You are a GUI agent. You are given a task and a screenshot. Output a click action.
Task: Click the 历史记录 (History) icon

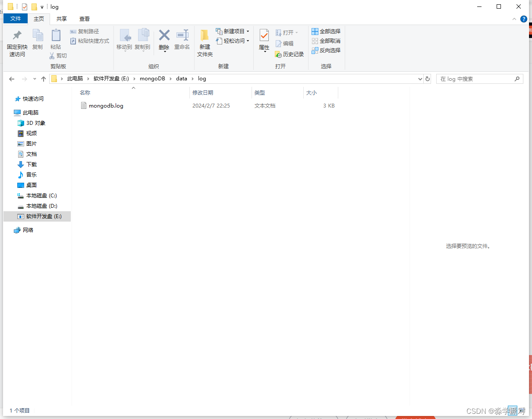(x=289, y=54)
